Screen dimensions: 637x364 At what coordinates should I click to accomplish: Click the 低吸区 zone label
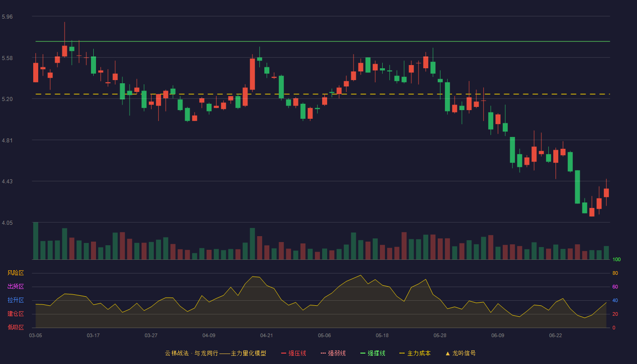[16, 328]
